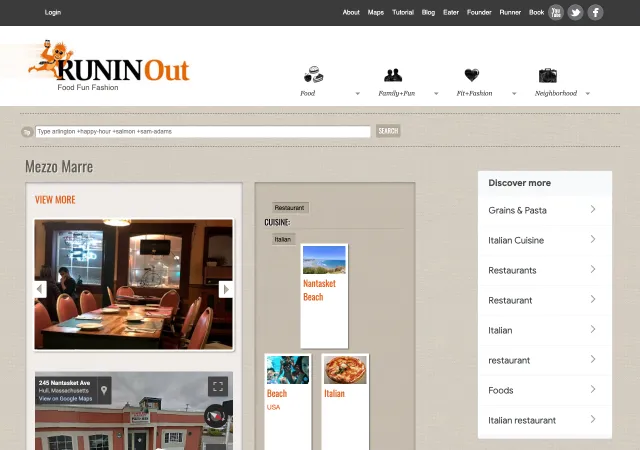
Task: Click the Fit+Fashion menu label
Action: pyautogui.click(x=474, y=94)
